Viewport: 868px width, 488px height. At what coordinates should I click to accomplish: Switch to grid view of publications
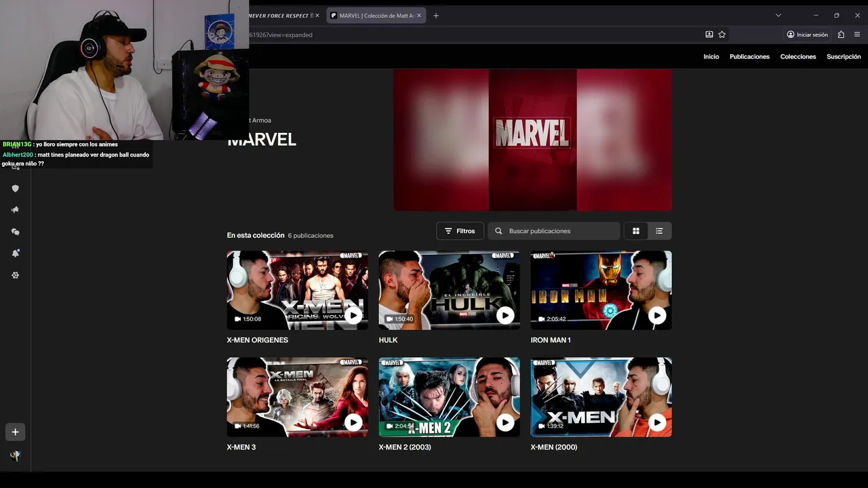coord(636,231)
